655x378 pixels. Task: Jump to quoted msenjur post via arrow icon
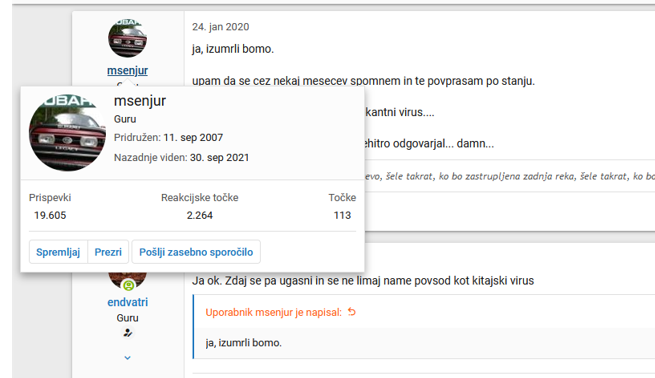pyautogui.click(x=352, y=312)
